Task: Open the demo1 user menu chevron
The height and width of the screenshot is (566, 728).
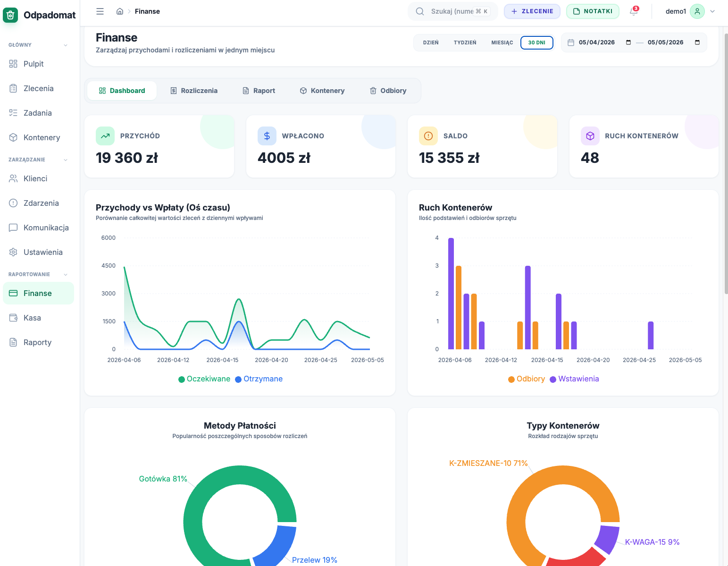Action: [712, 11]
